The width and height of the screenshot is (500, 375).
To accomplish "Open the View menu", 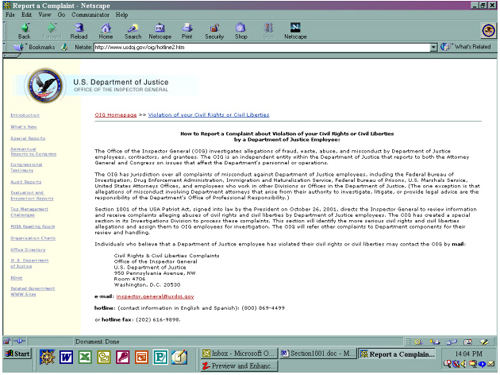I will click(x=45, y=15).
